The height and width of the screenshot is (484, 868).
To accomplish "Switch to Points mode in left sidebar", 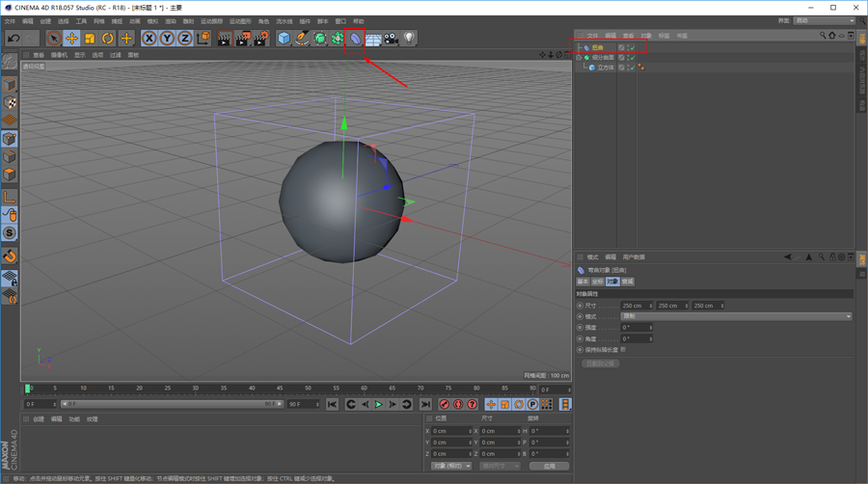I will click(x=10, y=139).
